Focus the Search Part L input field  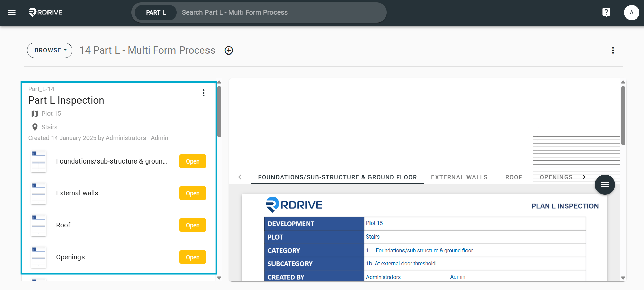point(280,13)
